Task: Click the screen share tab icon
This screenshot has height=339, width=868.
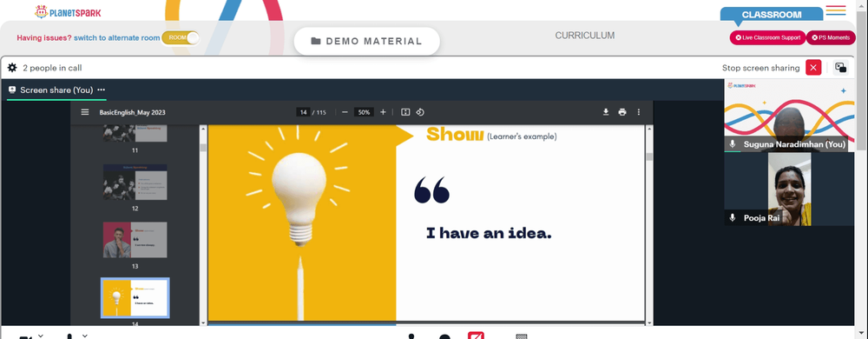Action: [x=12, y=90]
